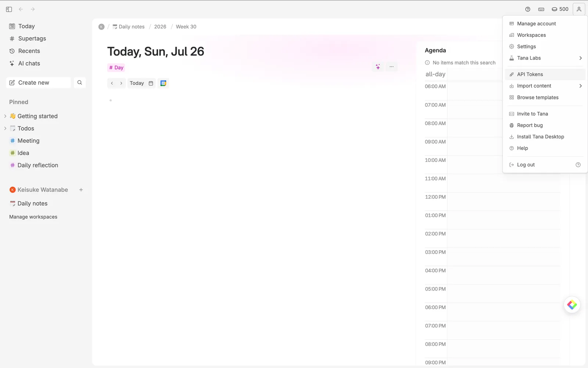Select Browse templates menu item
Screen dimensions: 588x368
(x=545, y=98)
